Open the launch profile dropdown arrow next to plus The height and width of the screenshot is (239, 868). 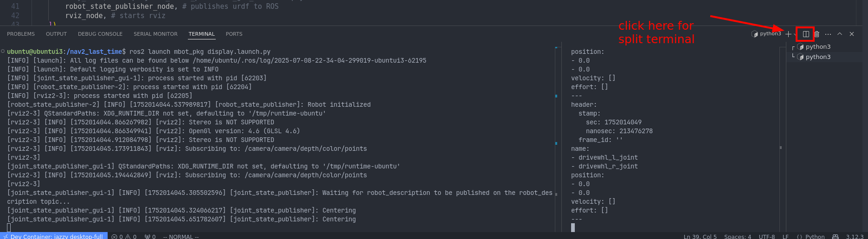[x=795, y=34]
